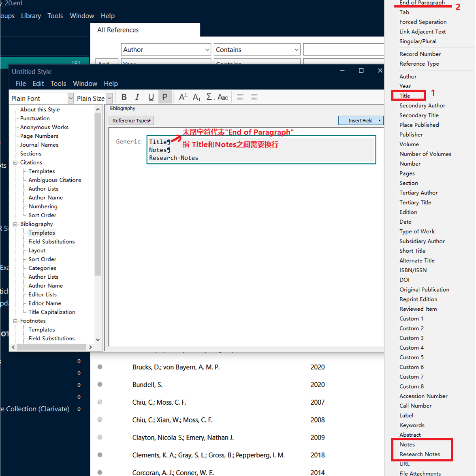Image resolution: width=476 pixels, height=476 pixels.
Task: Open Library menu in main EndNote window
Action: pyautogui.click(x=31, y=16)
